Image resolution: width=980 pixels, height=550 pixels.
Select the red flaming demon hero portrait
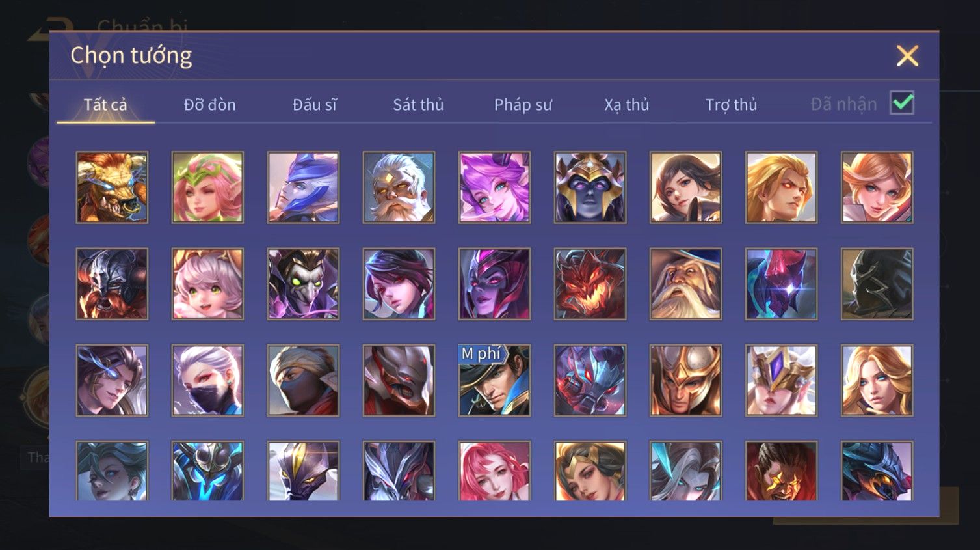pos(590,284)
